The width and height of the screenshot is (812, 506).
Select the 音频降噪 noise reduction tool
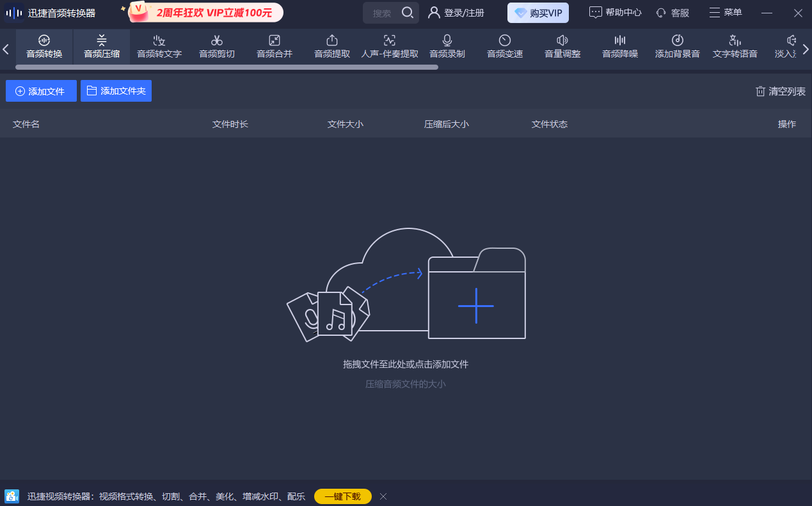coord(619,47)
